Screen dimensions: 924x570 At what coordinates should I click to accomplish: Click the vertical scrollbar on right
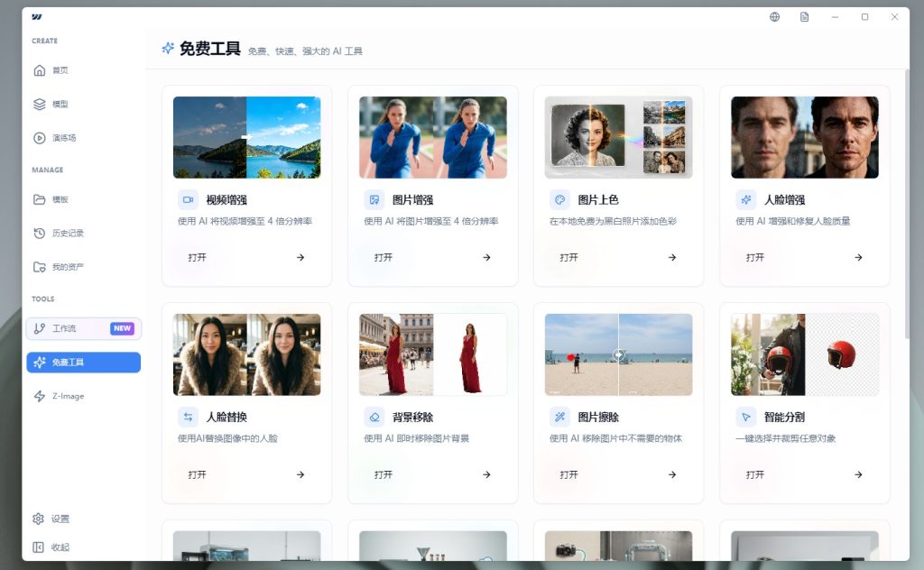click(907, 204)
